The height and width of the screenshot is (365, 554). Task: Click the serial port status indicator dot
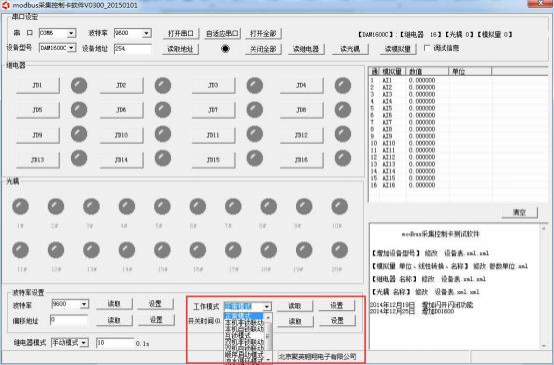[x=225, y=49]
